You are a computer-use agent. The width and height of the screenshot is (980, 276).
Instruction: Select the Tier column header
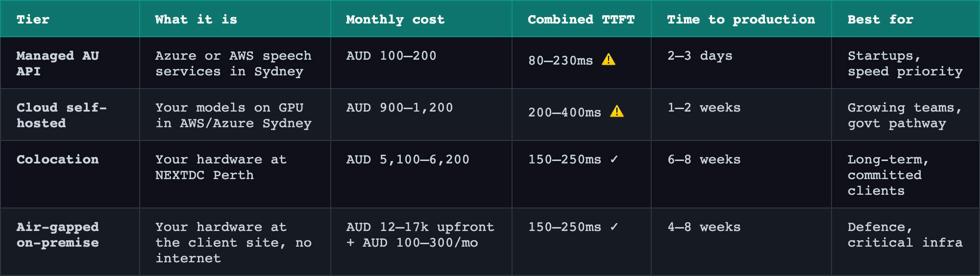click(x=33, y=20)
